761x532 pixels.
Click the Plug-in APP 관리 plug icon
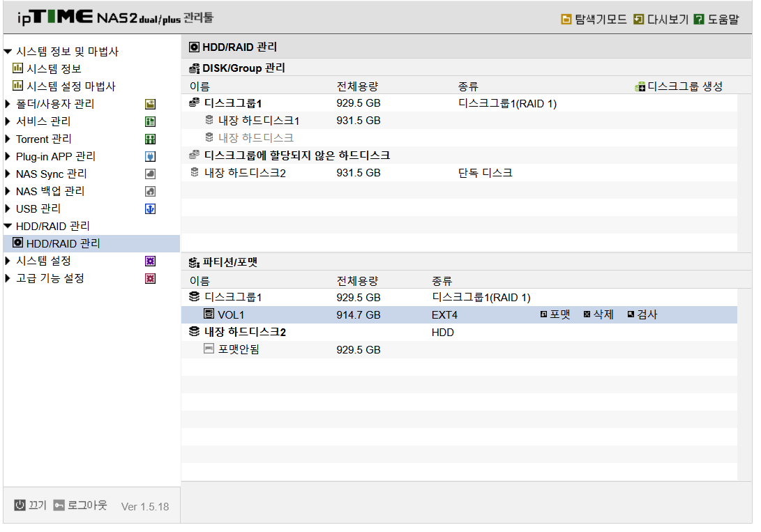(151, 157)
